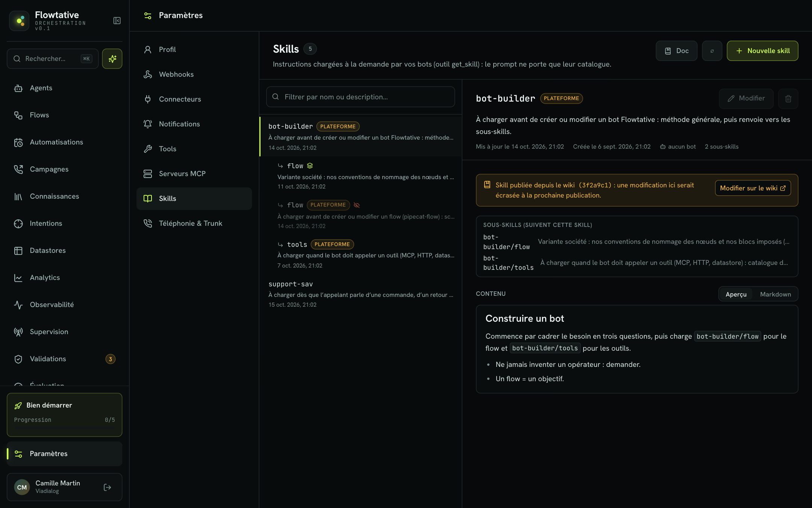Open Modifier sur le wiki link

[x=753, y=188]
